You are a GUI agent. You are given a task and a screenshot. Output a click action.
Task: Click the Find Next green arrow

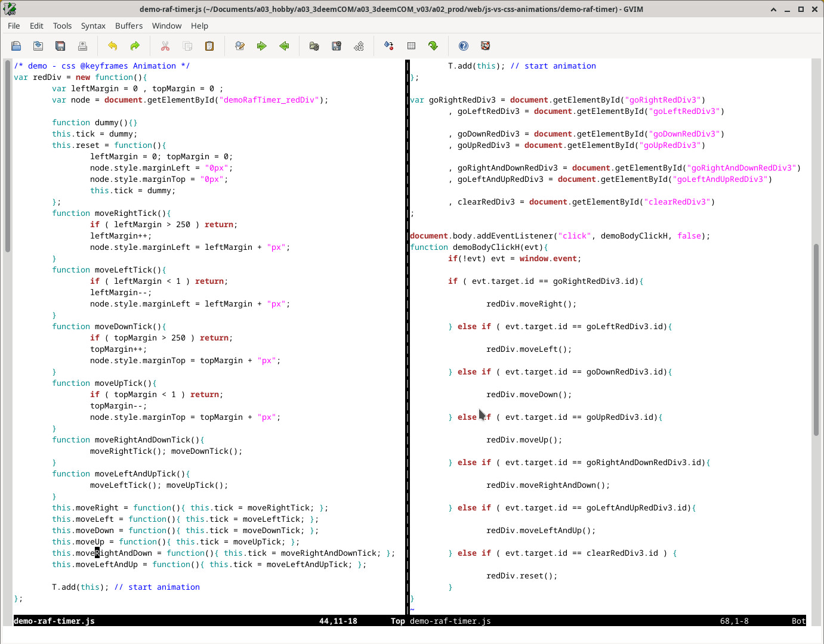pos(262,46)
